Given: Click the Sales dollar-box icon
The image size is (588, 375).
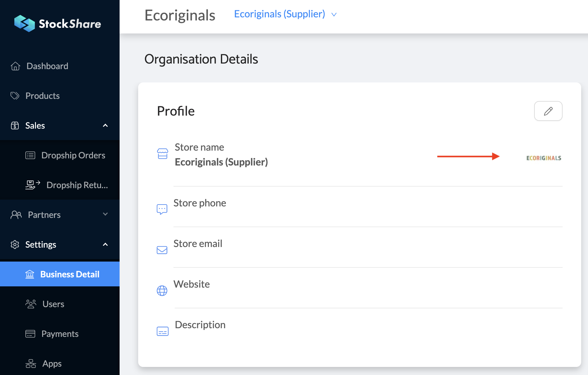Looking at the screenshot, I should click(x=15, y=126).
